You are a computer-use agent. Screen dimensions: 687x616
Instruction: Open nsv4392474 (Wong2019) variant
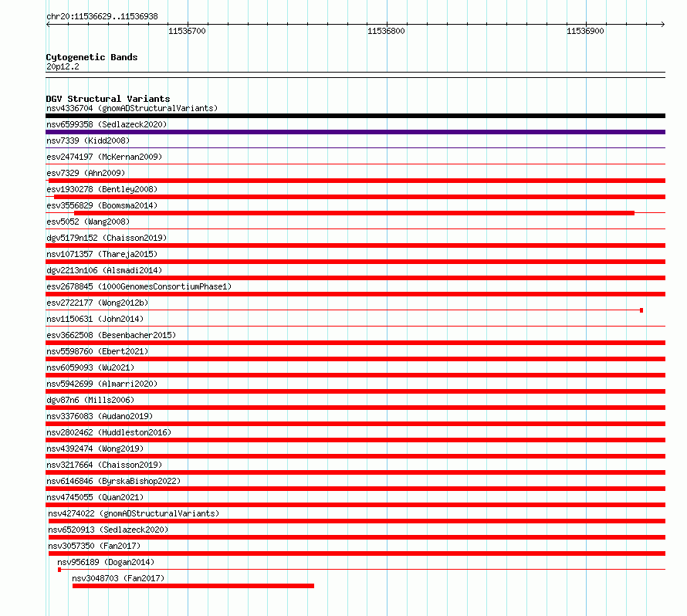[x=95, y=448]
